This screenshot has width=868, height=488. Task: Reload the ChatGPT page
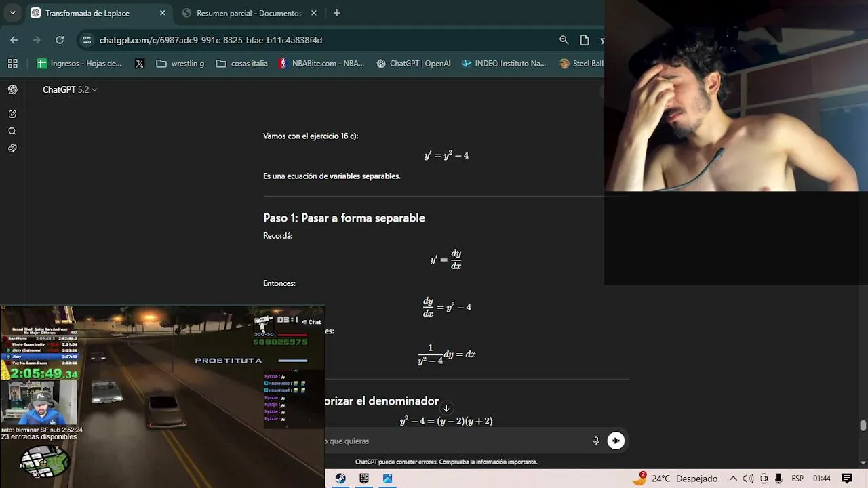pos(60,40)
